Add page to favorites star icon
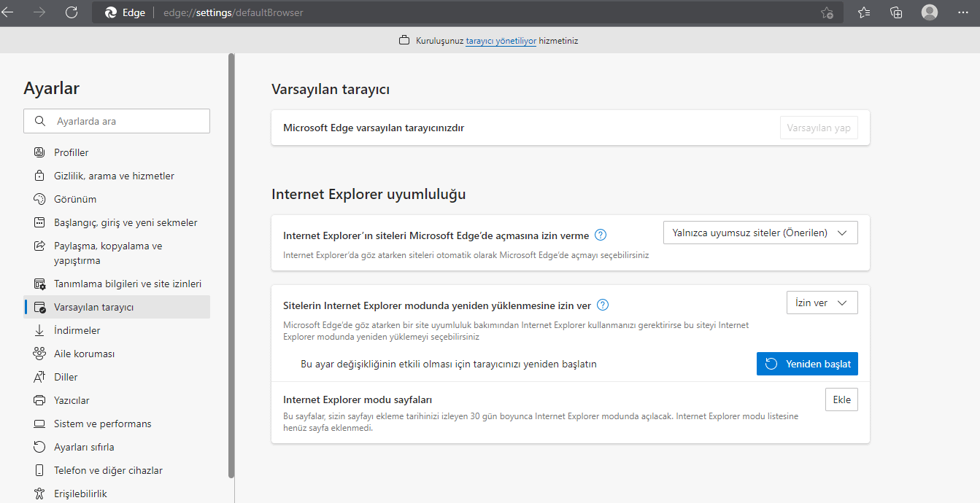 [x=827, y=12]
